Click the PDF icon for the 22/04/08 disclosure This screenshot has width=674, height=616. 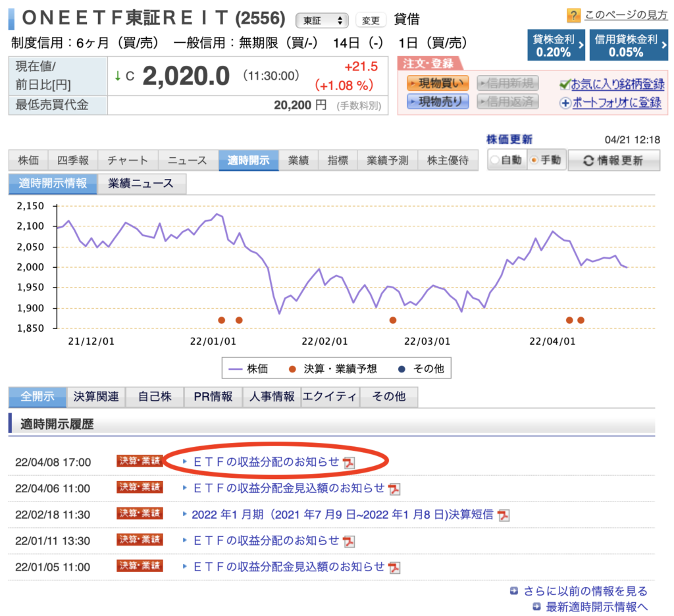(349, 463)
